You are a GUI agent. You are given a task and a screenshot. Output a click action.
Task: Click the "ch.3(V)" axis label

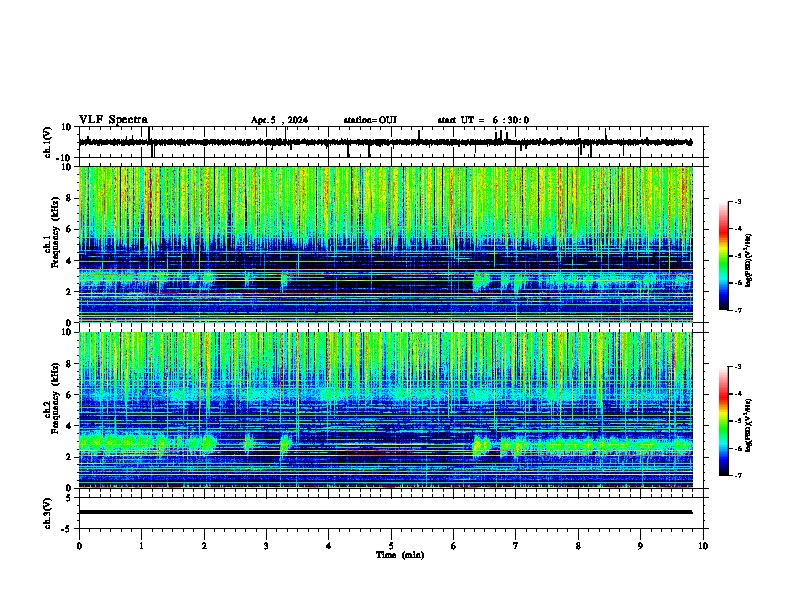47,513
